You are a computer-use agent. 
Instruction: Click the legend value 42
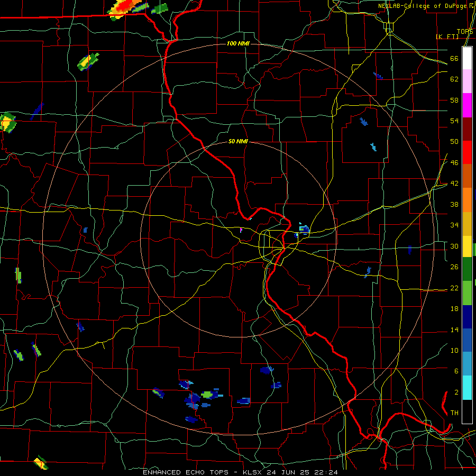tap(454, 184)
